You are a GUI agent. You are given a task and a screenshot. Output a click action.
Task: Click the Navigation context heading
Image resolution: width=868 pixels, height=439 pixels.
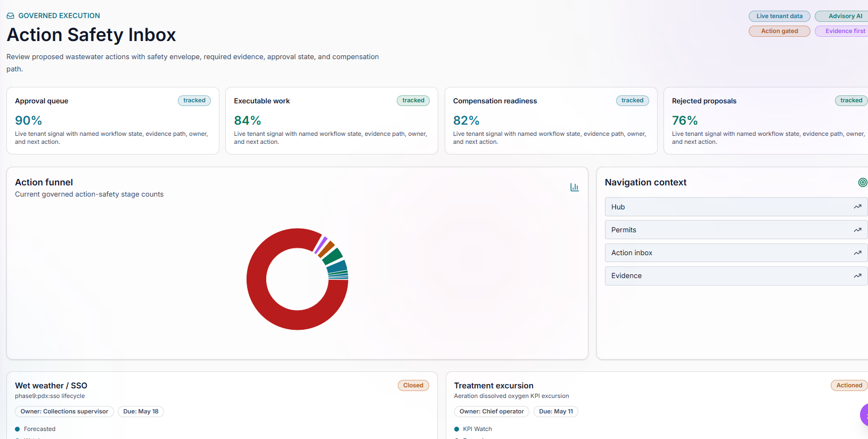645,182
